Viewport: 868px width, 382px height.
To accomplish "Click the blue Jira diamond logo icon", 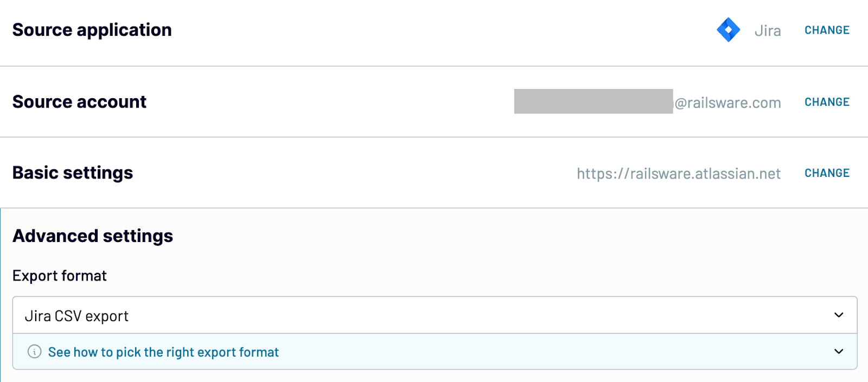I will pos(728,30).
